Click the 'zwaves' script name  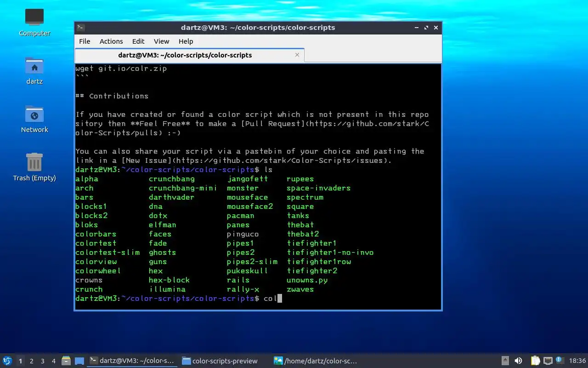tap(300, 289)
